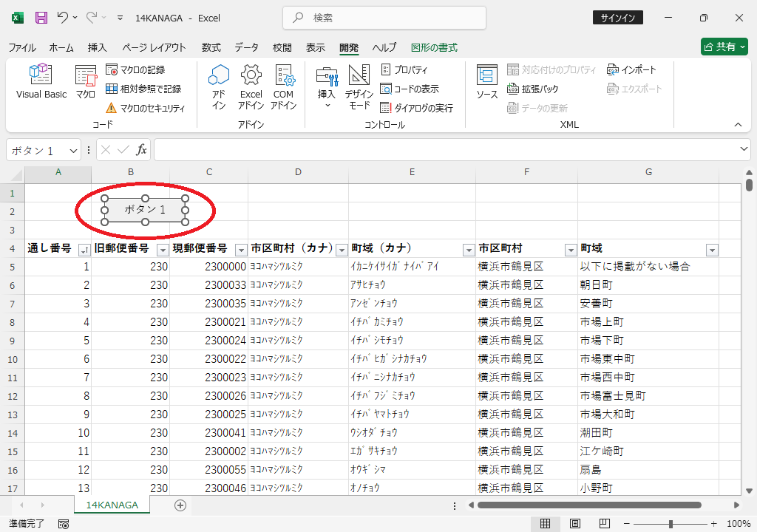The width and height of the screenshot is (757, 532).
Task: Open the Visual Basic editor
Action: pyautogui.click(x=41, y=81)
